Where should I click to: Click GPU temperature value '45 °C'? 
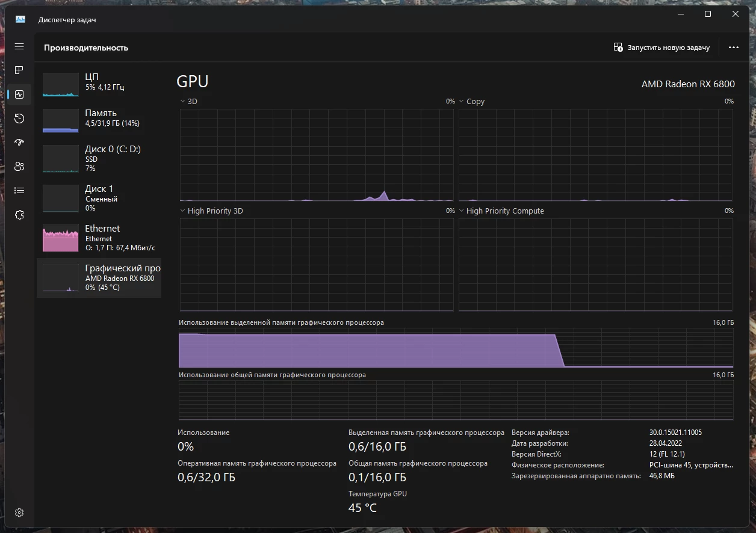pos(362,508)
